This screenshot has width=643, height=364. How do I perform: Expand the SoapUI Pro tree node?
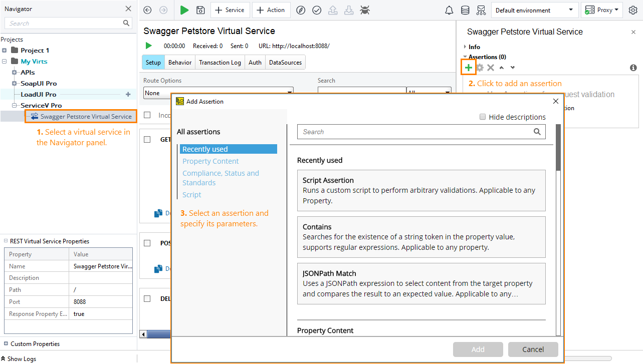point(15,83)
